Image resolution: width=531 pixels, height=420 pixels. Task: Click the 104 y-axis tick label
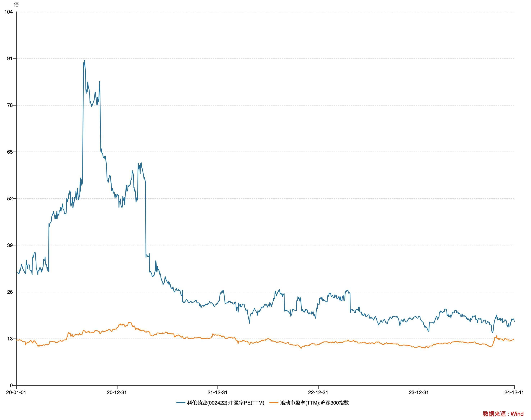tap(9, 12)
